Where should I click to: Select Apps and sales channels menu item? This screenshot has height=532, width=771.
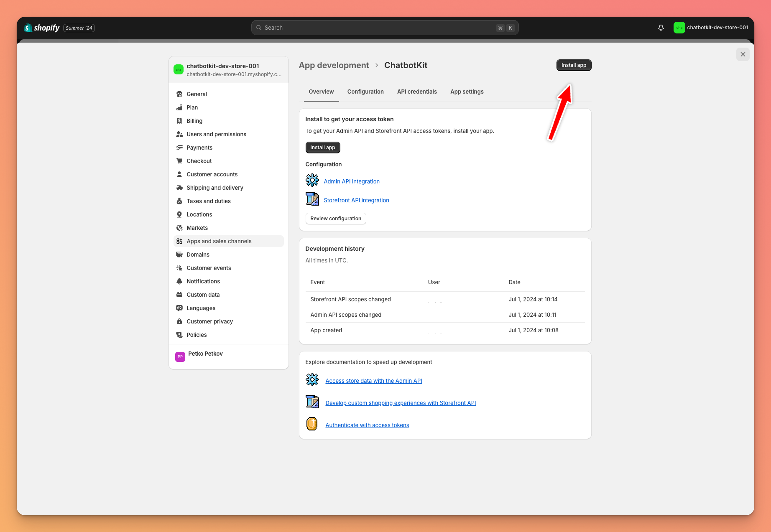click(229, 241)
